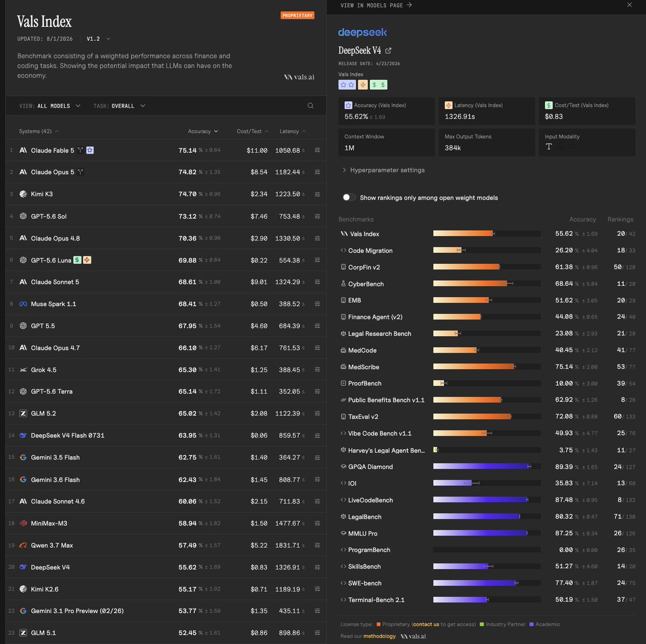Open the V1.2 version dropdown
646x644 pixels.
(x=99, y=39)
